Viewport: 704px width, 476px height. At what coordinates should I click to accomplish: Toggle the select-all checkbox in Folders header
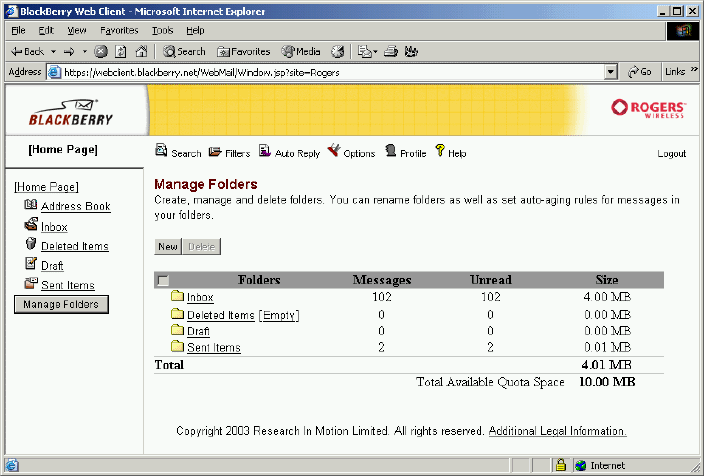163,281
